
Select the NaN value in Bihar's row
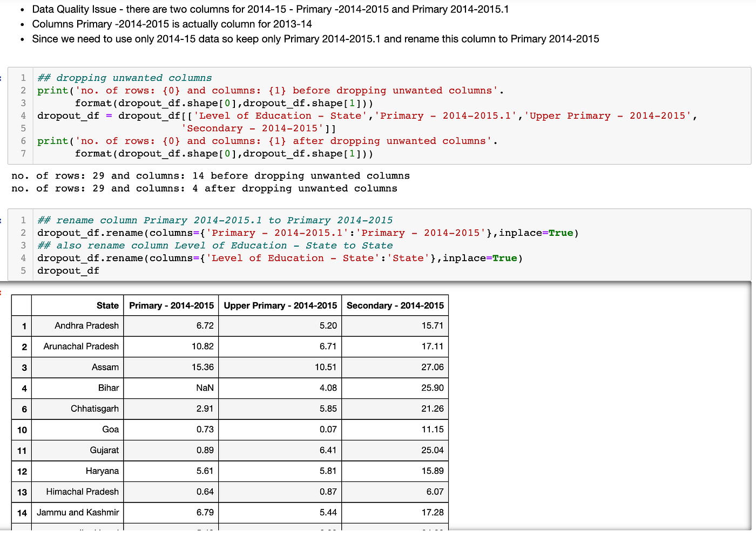click(206, 388)
